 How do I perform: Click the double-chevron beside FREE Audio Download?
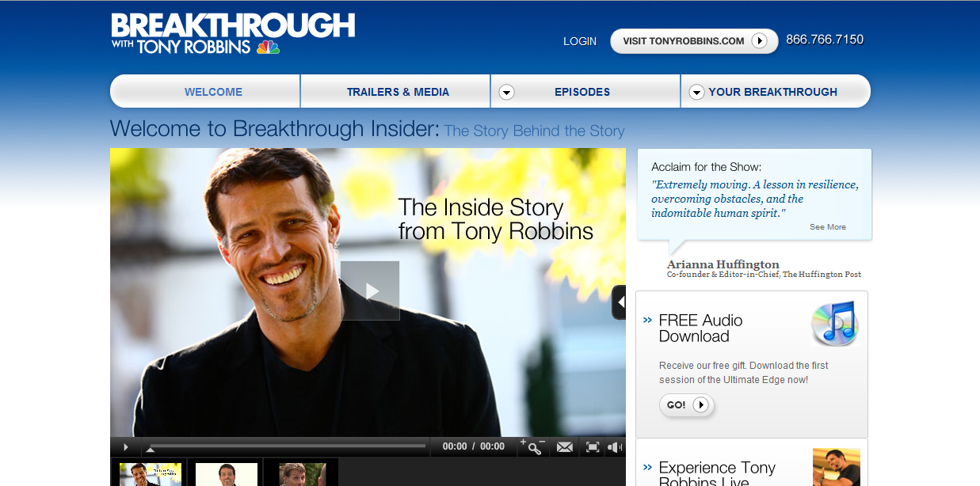pos(647,321)
